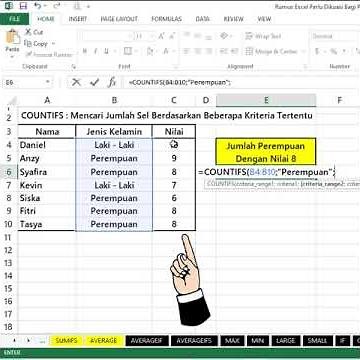
Task: Click the Font Color letter A icon
Action: 165,51
